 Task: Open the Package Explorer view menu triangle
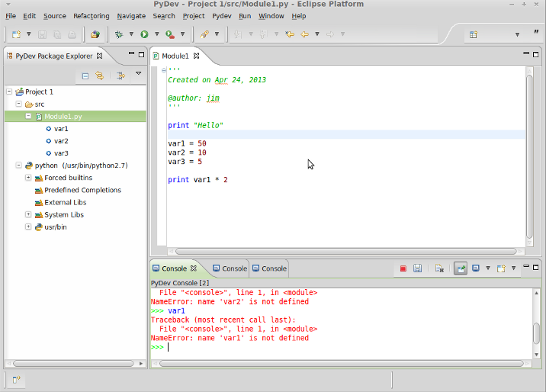point(139,73)
